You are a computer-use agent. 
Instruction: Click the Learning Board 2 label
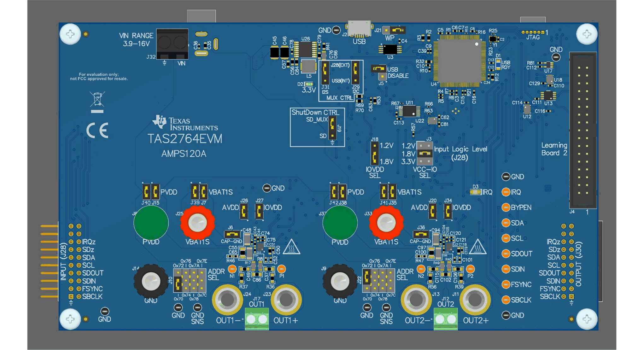[554, 149]
